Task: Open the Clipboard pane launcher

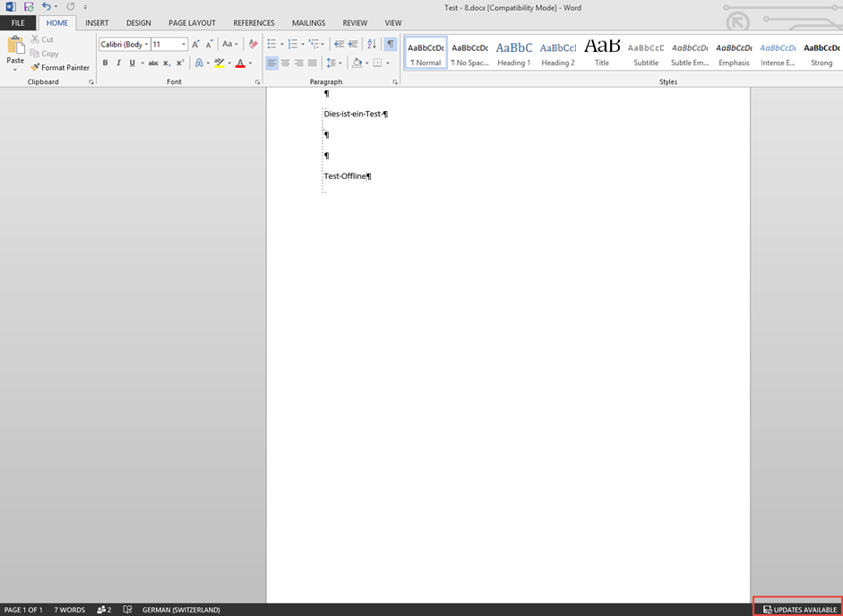Action: click(91, 82)
